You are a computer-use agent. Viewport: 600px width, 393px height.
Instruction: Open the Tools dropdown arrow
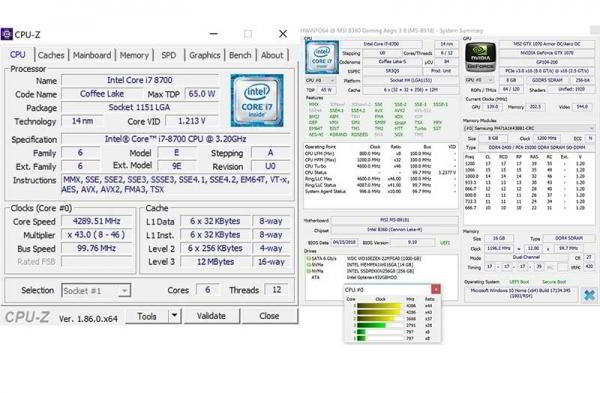174,316
